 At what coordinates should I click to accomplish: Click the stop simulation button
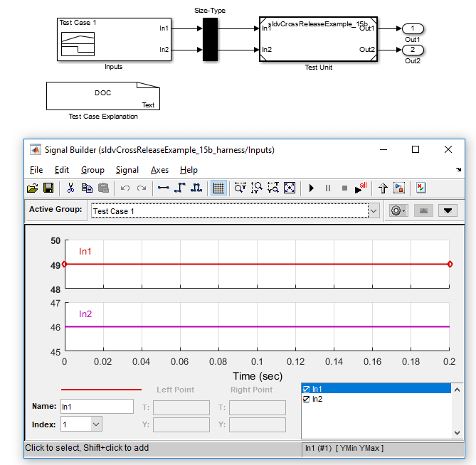point(344,188)
